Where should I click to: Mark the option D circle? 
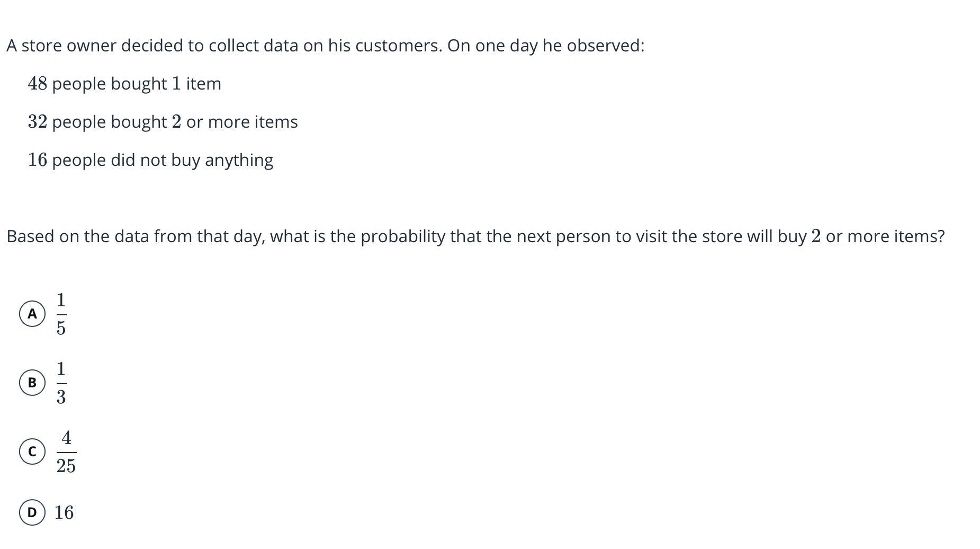pos(32,512)
